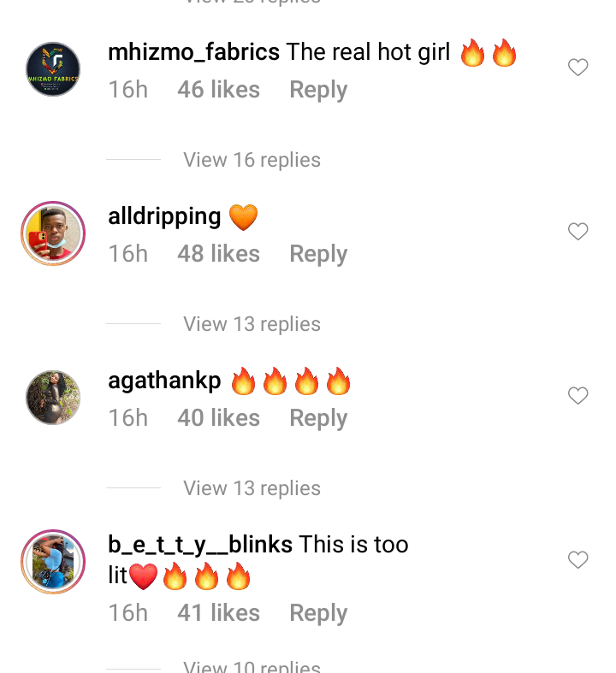This screenshot has height=673, width=616.
Task: Tap the heart icon on alldripping's comment
Action: [577, 232]
